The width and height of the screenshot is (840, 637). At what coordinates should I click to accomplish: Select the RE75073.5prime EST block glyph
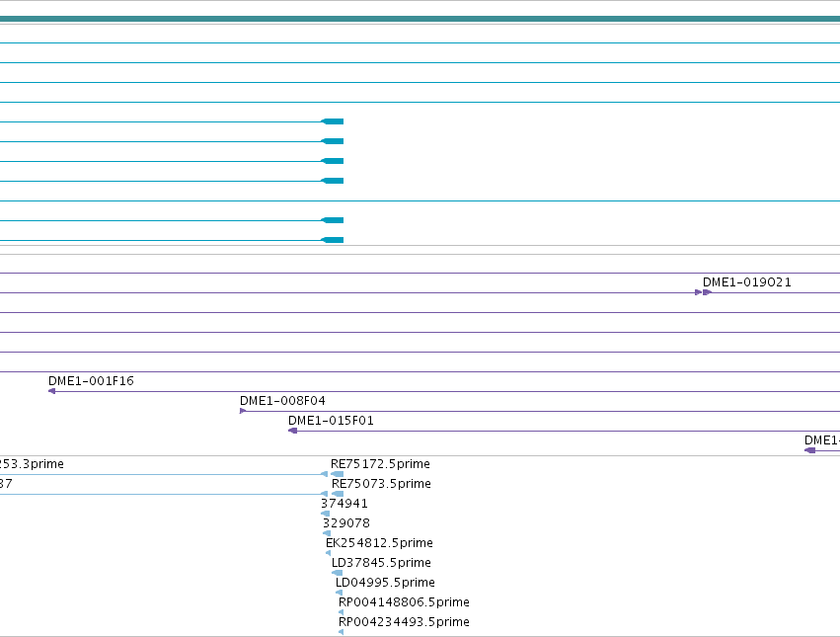point(338,494)
